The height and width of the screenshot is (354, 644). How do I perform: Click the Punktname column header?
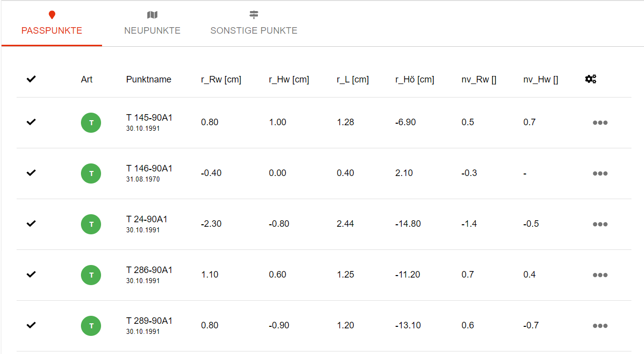(149, 79)
